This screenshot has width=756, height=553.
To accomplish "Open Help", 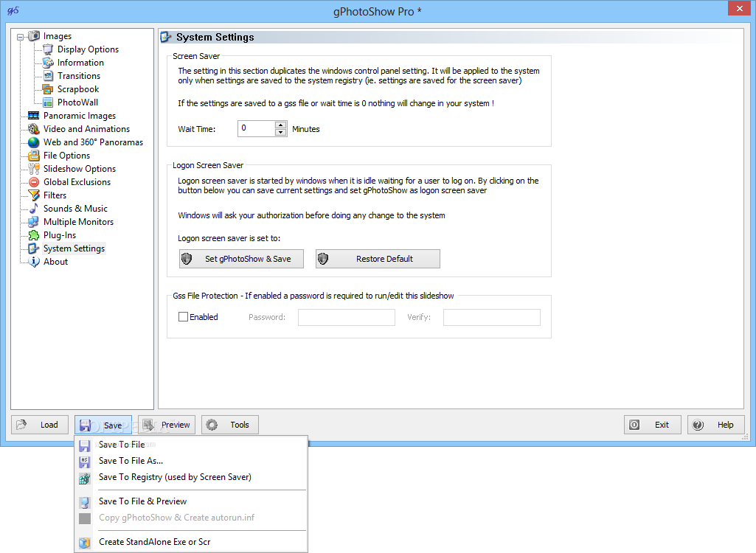I will pyautogui.click(x=716, y=425).
